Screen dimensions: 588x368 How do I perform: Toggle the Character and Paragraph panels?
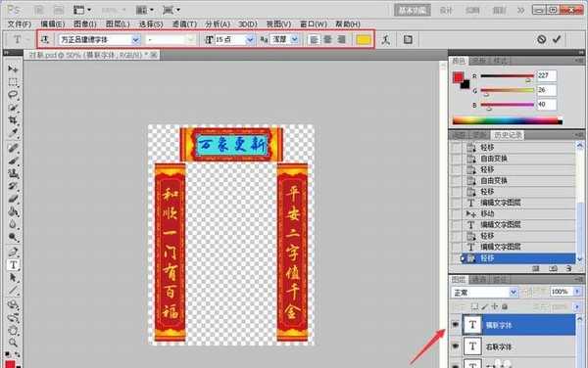(408, 39)
